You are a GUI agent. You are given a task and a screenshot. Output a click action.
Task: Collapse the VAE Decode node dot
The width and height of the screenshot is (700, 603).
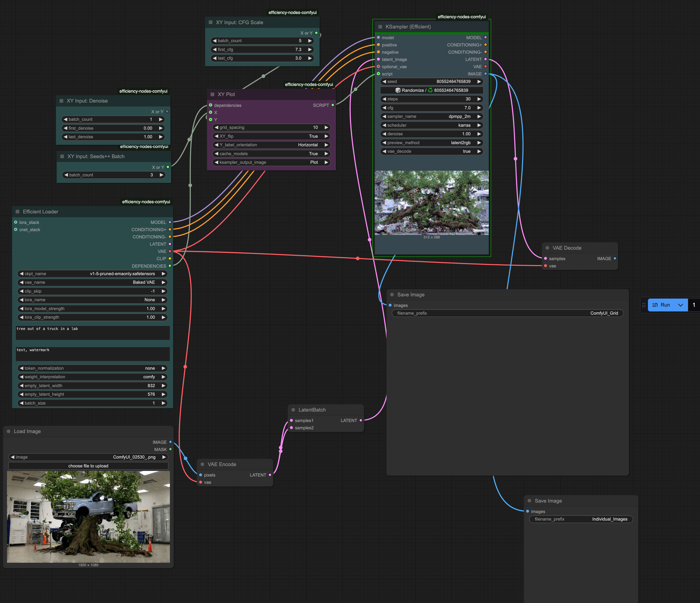547,248
